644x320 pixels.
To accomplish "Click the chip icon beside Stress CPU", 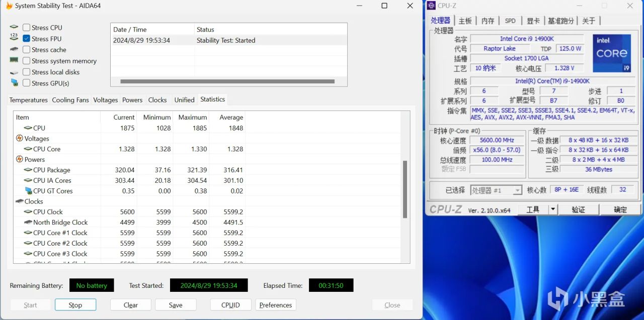I will (x=14, y=27).
